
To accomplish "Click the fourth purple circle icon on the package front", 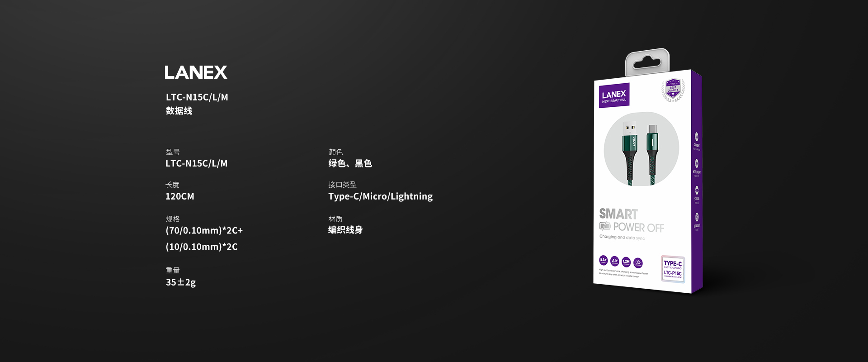I will pos(638,262).
